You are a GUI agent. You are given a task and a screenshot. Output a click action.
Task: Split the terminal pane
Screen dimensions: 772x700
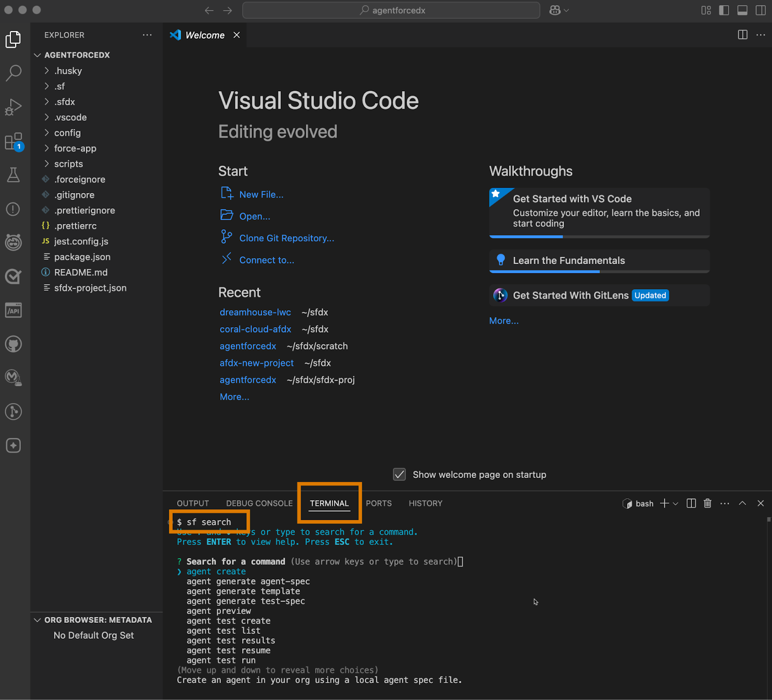tap(691, 504)
